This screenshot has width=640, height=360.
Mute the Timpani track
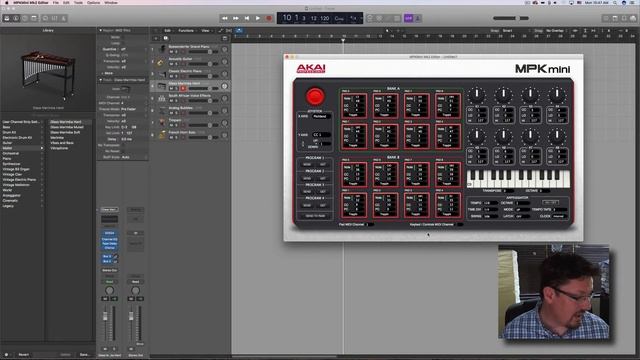tap(171, 125)
